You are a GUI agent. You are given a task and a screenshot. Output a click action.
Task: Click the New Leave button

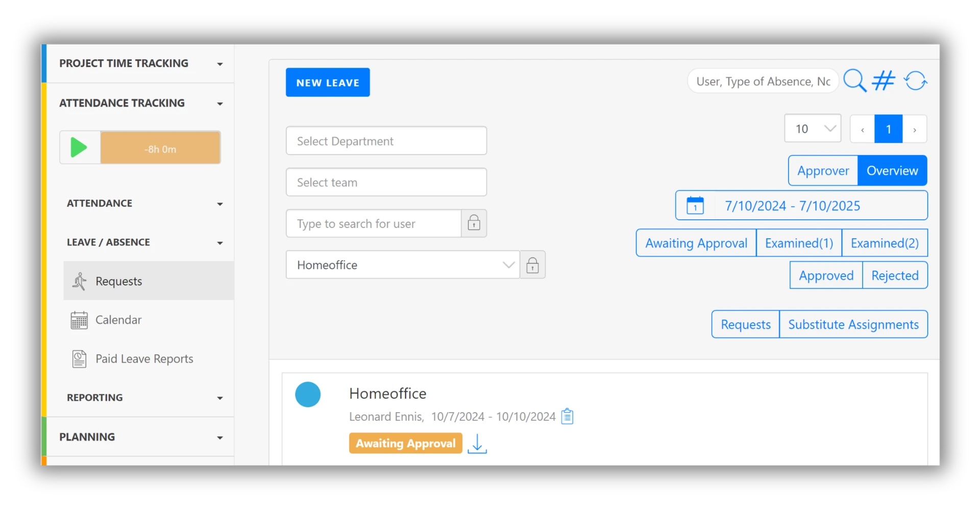[328, 83]
